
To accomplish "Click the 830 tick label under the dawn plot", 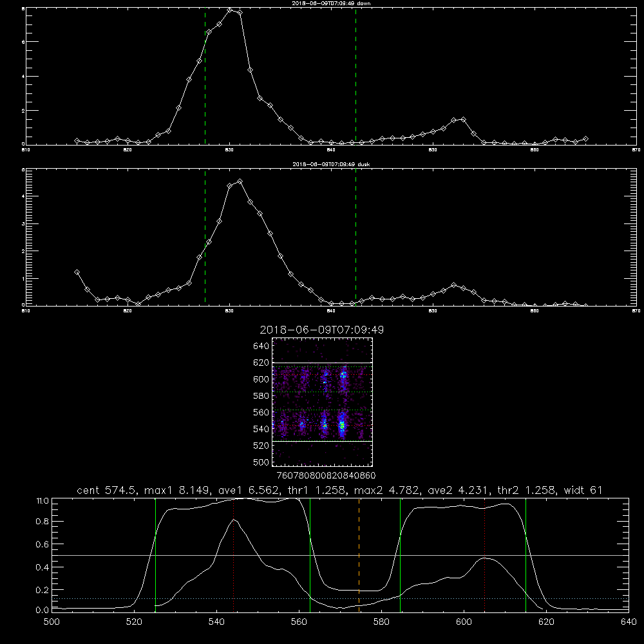I will click(x=229, y=150).
